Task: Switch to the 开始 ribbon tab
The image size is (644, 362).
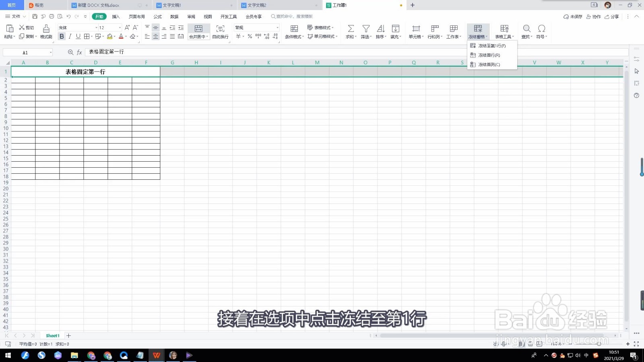Action: 99,16
